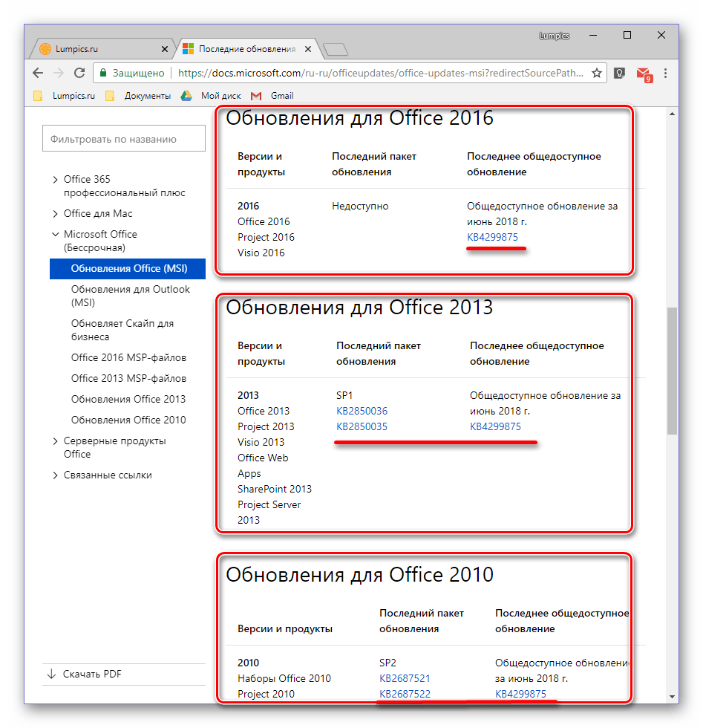Open the KB2687521 link
Viewport: 703px width, 728px height.
pyautogui.click(x=405, y=678)
